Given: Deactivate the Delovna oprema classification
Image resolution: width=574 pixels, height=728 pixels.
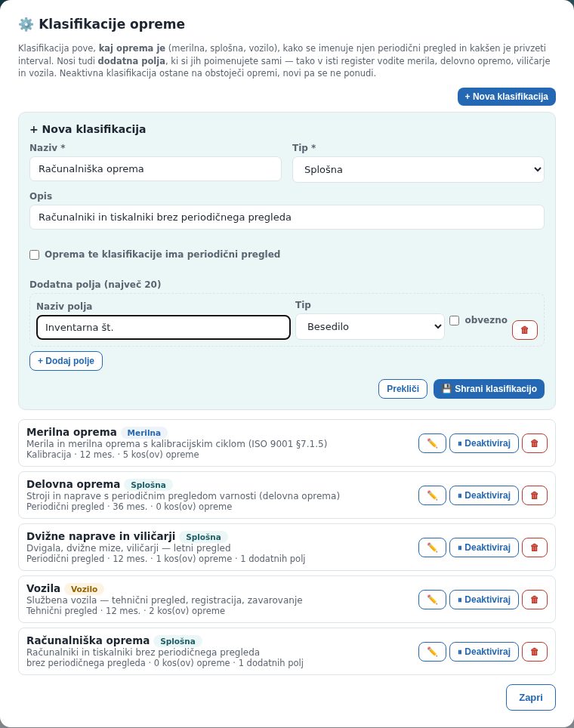Looking at the screenshot, I should (484, 495).
